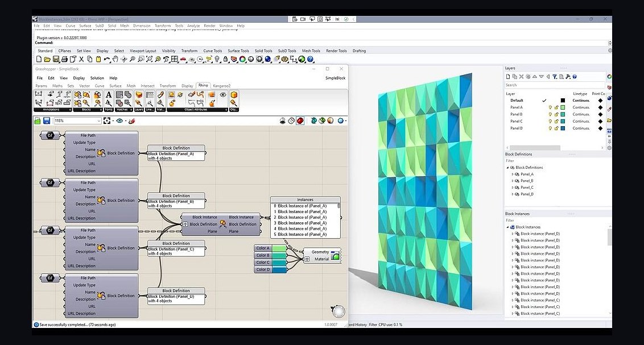The height and width of the screenshot is (345, 644).
Task: Click the orange box icon in the Obj group
Action: pyautogui.click(x=234, y=95)
